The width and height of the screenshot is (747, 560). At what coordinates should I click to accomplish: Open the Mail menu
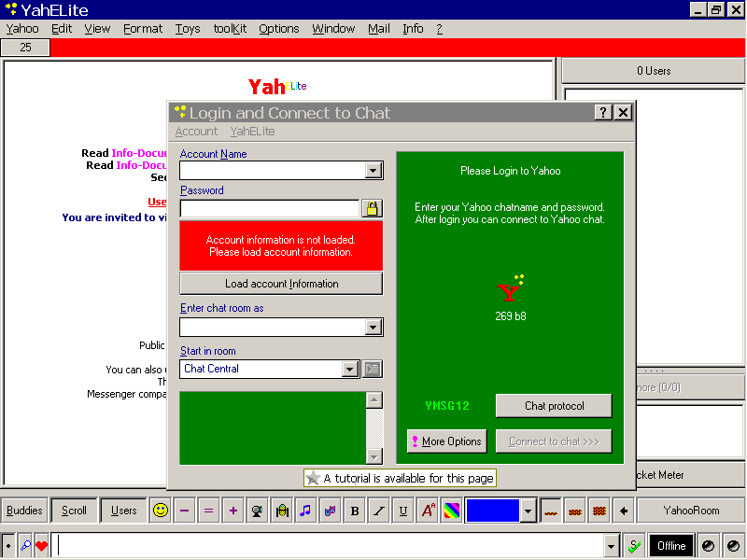[x=379, y=29]
